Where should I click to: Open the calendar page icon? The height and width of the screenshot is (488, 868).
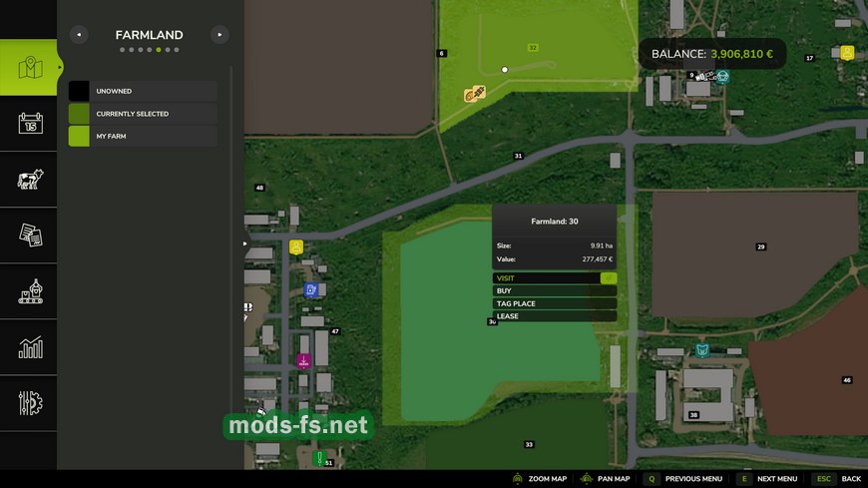click(x=29, y=124)
